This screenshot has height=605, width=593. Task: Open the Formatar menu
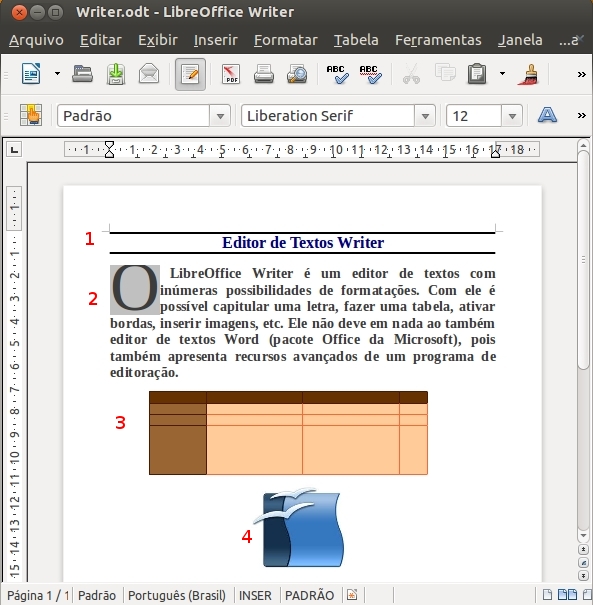(286, 40)
